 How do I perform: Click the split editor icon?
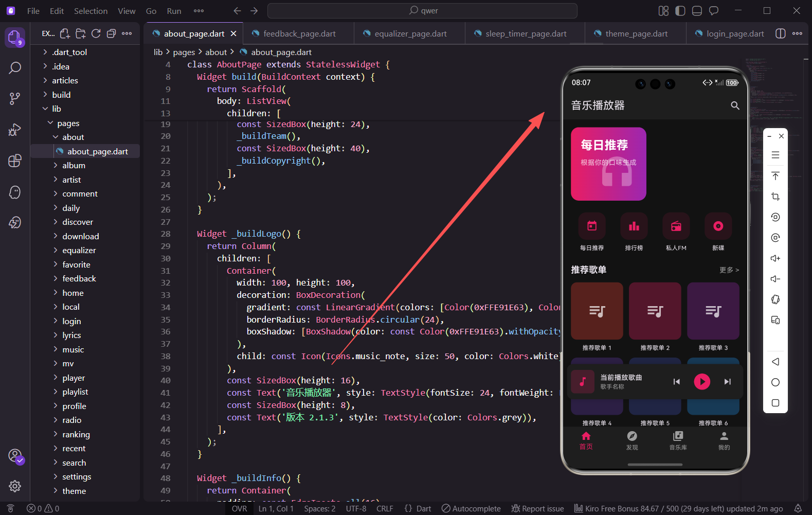780,33
